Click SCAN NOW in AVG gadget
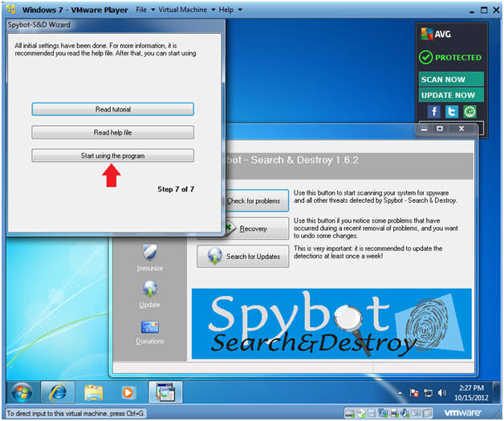Viewport: 504px width, 421px height. [451, 79]
